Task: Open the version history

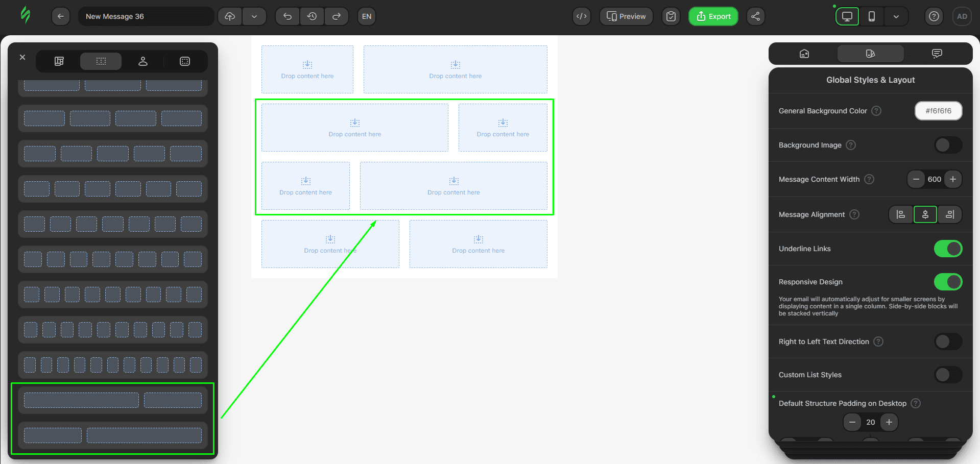Action: click(x=312, y=16)
